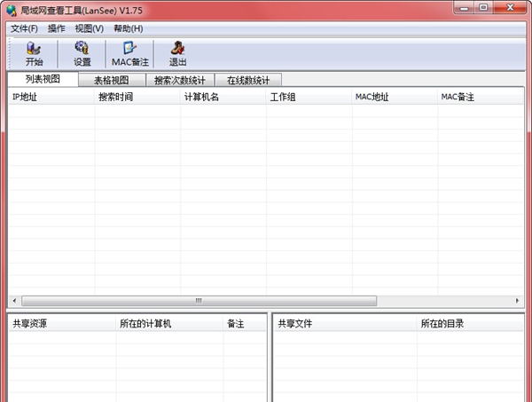Sort by the 工作组 column header
This screenshot has width=532, height=402.
(x=309, y=97)
